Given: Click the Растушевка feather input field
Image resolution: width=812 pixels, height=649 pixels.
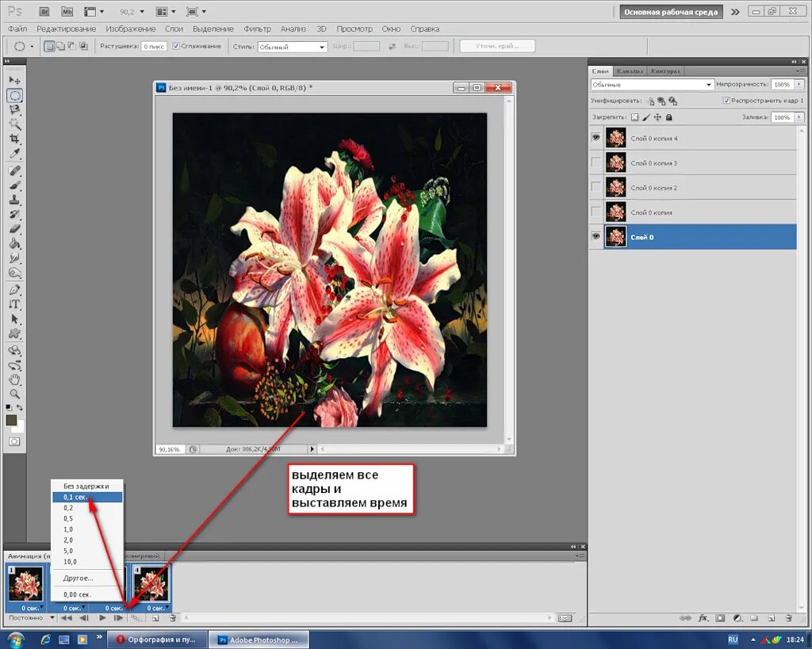Looking at the screenshot, I should pyautogui.click(x=154, y=47).
